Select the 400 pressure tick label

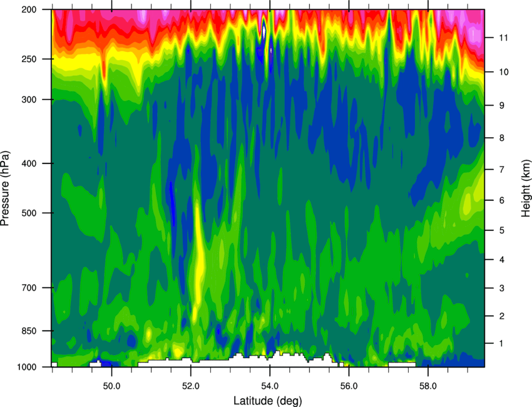29,163
